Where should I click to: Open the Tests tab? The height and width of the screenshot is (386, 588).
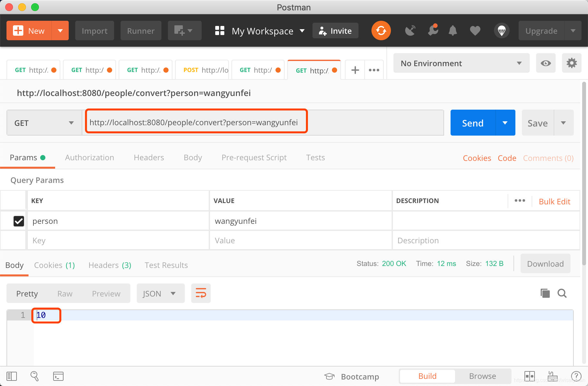(315, 158)
